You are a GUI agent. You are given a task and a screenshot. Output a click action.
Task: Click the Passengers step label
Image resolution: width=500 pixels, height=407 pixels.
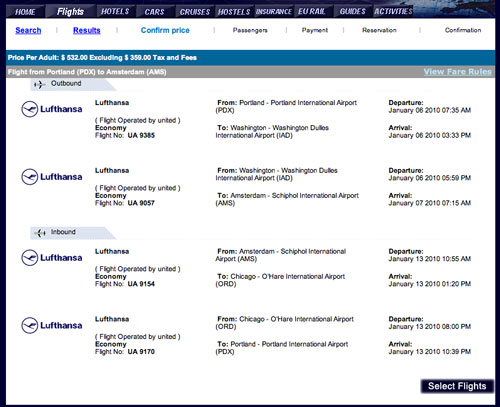click(x=250, y=30)
